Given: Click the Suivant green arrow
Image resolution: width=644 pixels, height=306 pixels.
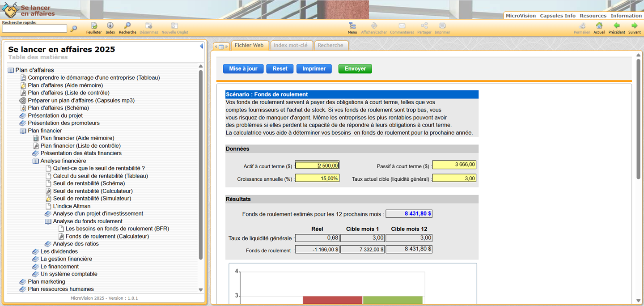Looking at the screenshot, I should [x=634, y=26].
